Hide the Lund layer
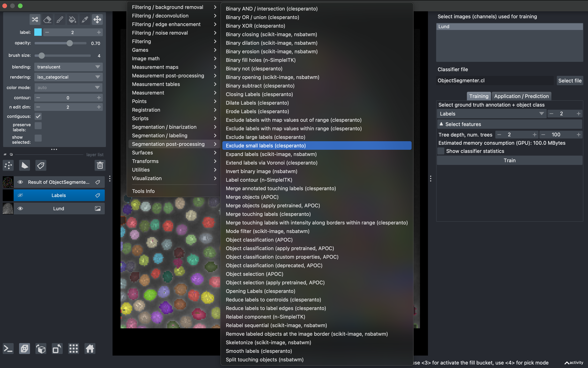This screenshot has width=588, height=368. click(x=20, y=208)
